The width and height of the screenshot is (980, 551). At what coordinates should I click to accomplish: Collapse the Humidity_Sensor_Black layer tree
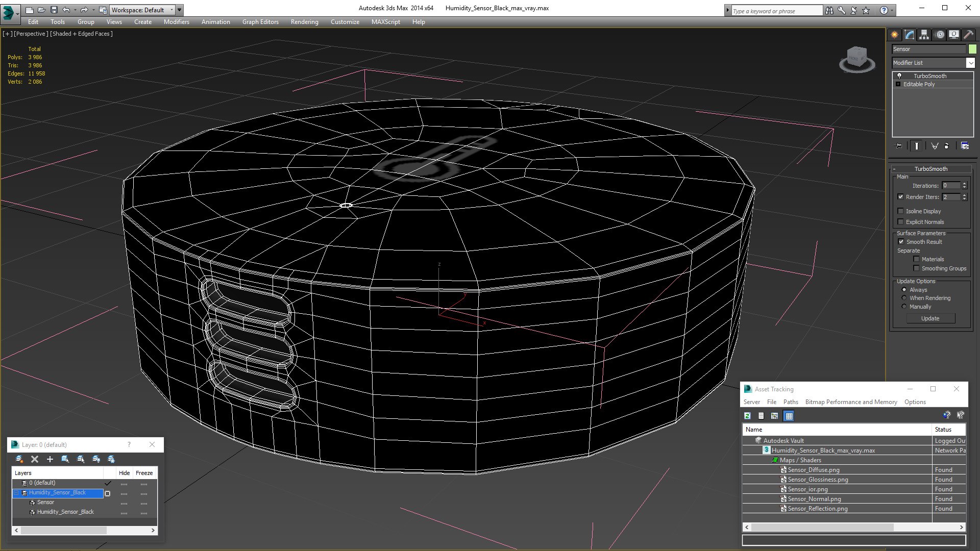pos(16,493)
